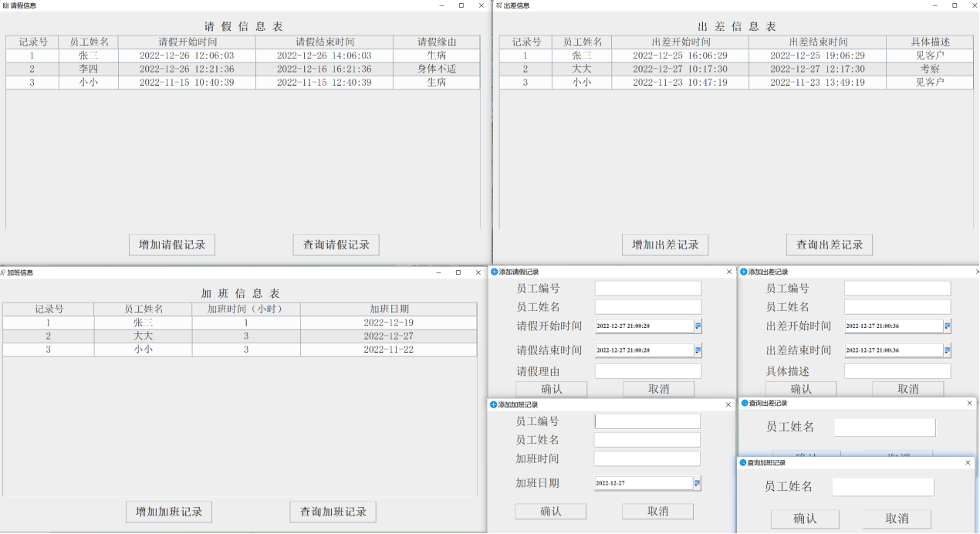
Task: Focus the 请假理由 text field
Action: [x=648, y=371]
